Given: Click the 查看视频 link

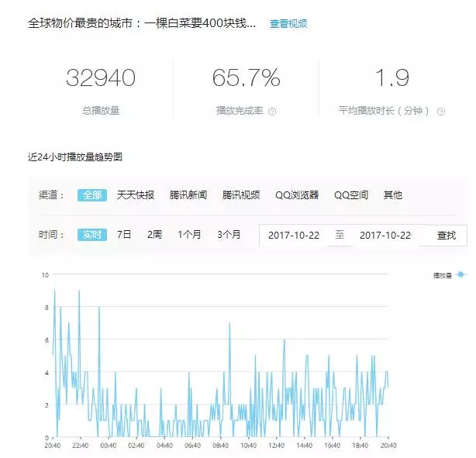Looking at the screenshot, I should (288, 24).
